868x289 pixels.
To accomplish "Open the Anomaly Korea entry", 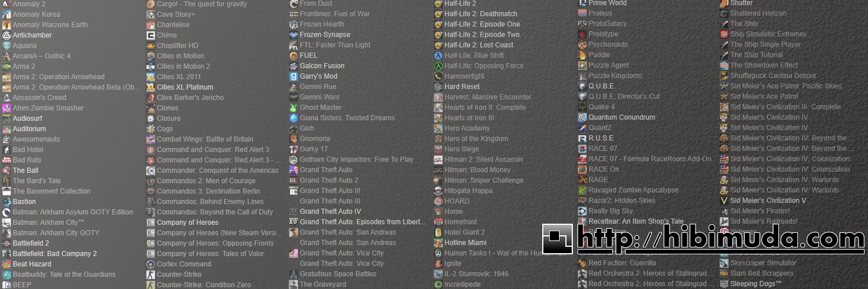I will tap(36, 14).
